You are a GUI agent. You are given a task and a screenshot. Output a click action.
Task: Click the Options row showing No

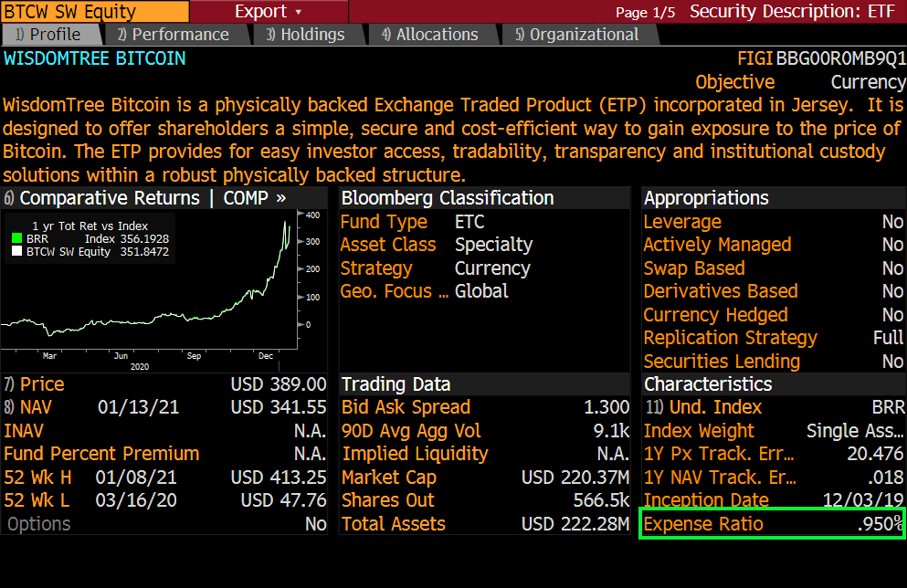click(x=164, y=524)
